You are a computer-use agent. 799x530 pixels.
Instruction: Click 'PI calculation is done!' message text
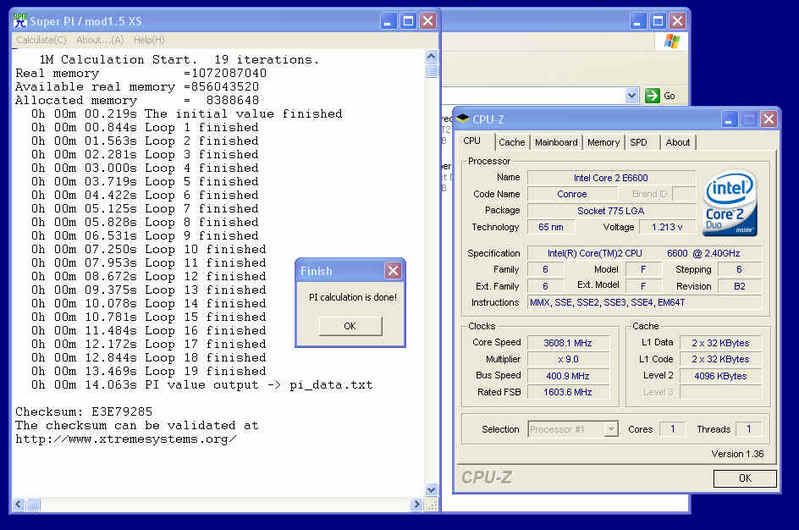(353, 297)
